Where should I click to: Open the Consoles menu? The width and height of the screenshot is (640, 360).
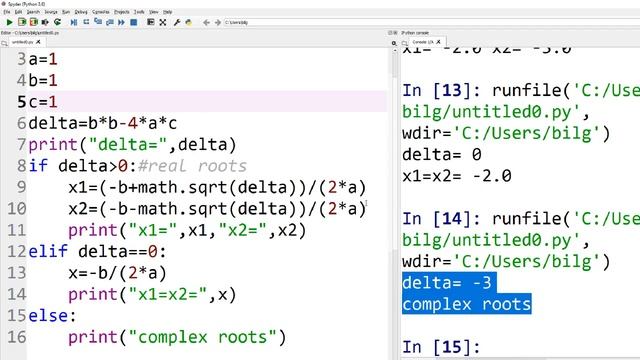point(100,12)
